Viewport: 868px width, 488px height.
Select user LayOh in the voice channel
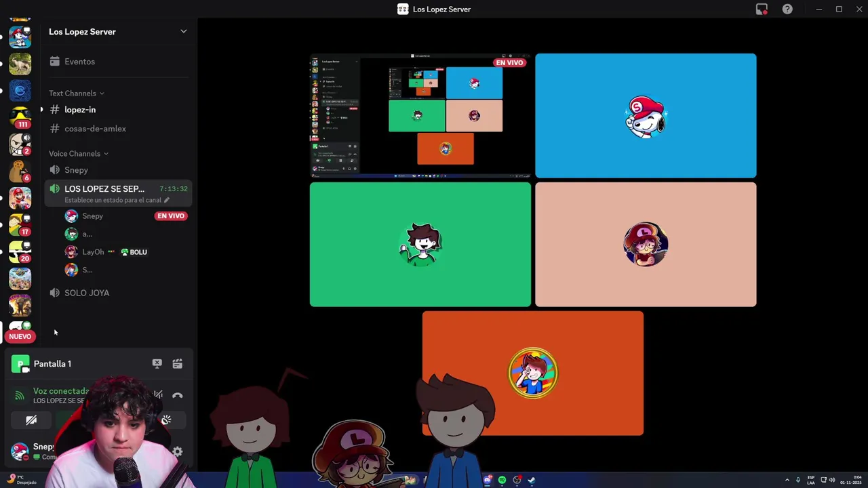pos(93,252)
